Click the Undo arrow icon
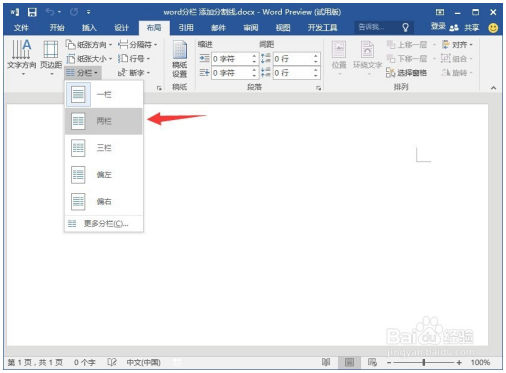Image resolution: width=506 pixels, height=373 pixels. [x=50, y=12]
